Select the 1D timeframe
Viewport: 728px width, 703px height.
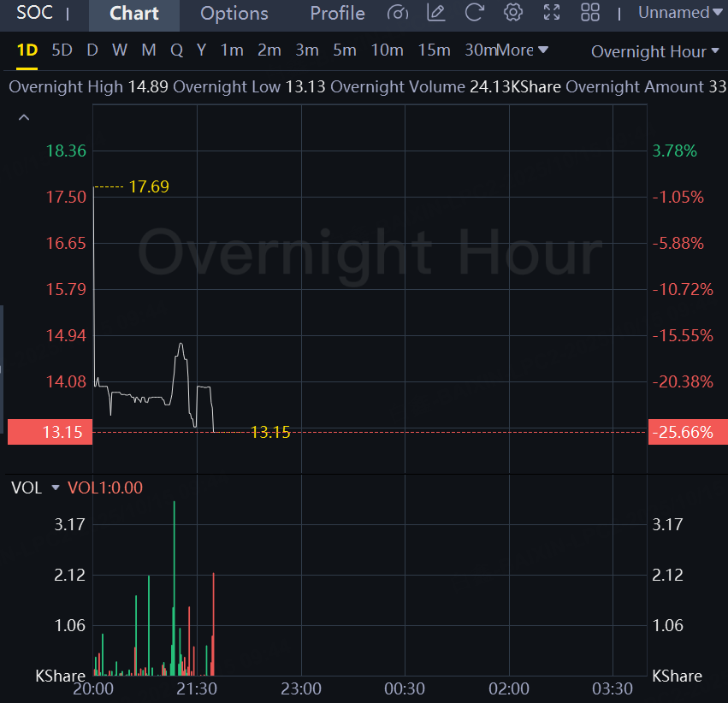27,50
